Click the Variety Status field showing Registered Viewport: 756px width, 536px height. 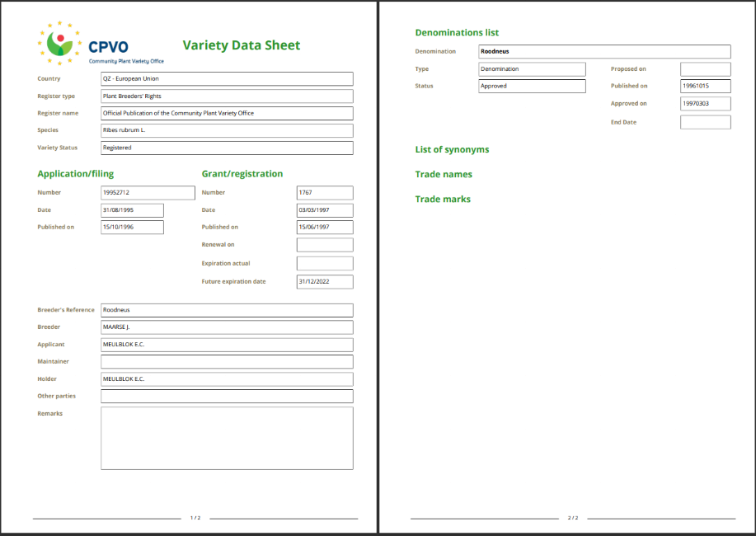coord(227,148)
